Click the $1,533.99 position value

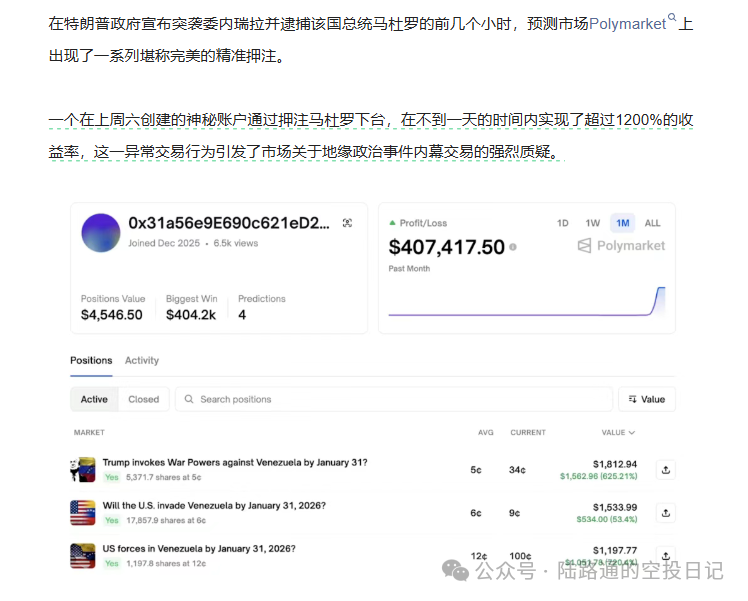click(615, 507)
